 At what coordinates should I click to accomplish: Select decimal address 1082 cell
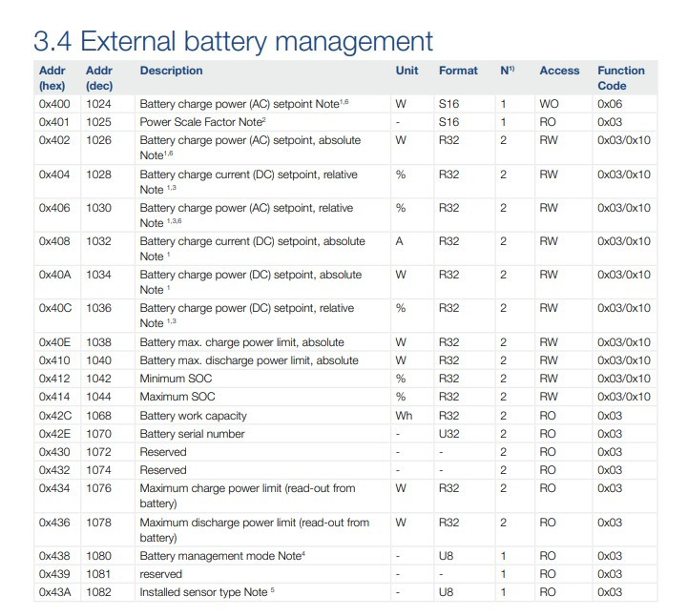coord(98,592)
